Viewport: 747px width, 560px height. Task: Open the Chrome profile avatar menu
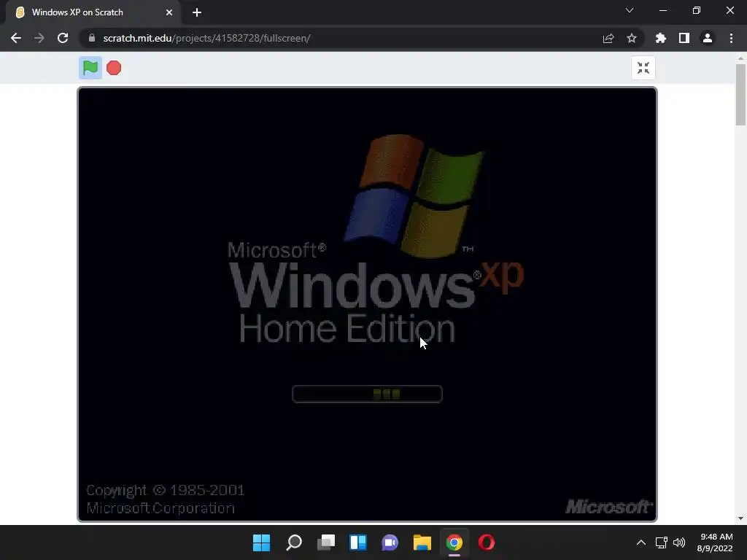pyautogui.click(x=708, y=38)
